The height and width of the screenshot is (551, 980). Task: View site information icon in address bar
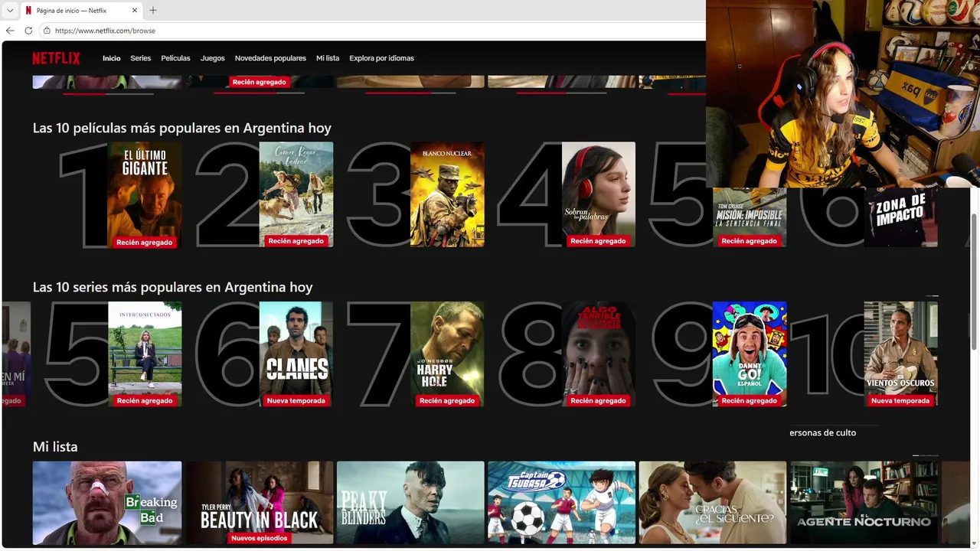click(x=47, y=31)
